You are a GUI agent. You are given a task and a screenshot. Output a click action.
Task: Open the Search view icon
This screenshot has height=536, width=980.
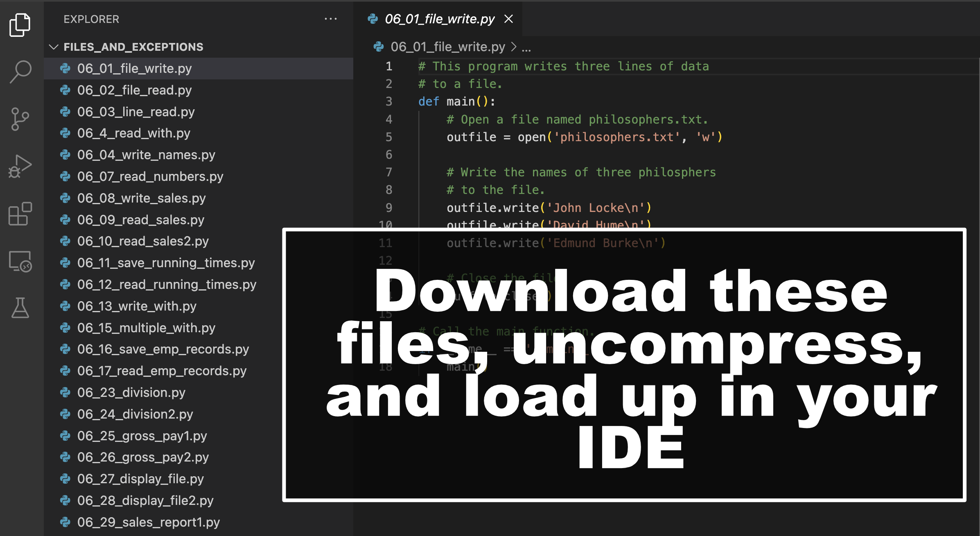point(20,72)
